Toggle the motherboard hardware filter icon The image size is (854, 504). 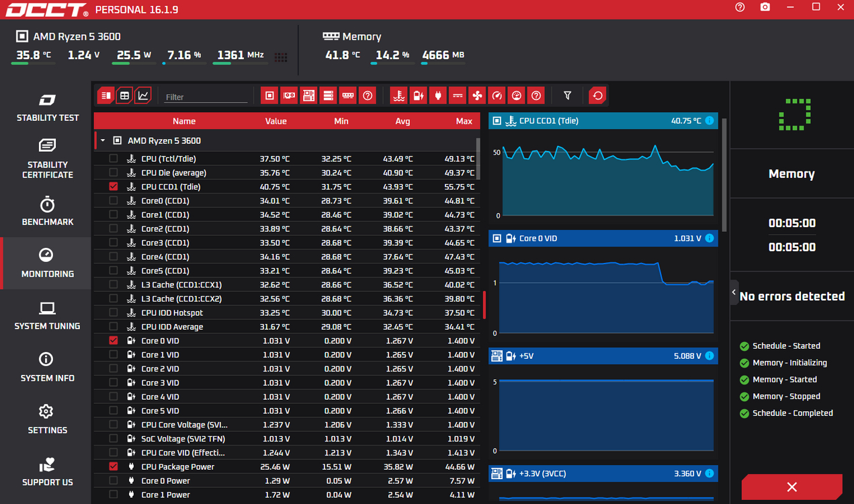click(308, 96)
